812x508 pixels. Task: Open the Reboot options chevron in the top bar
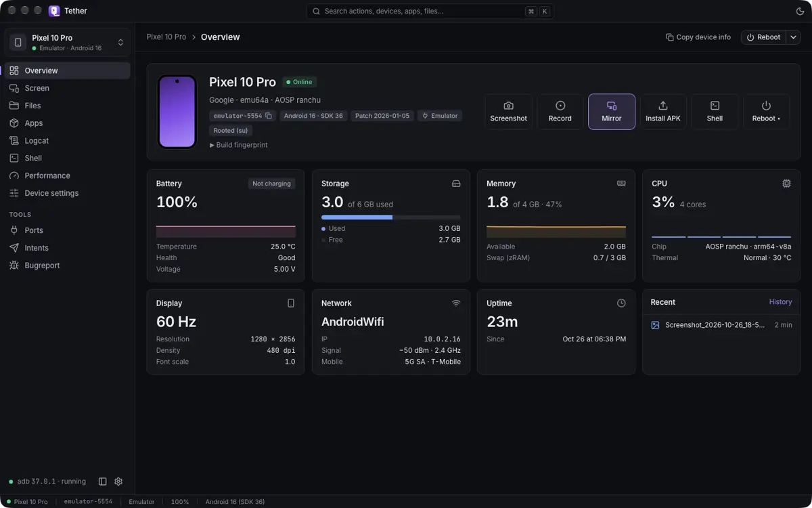coord(793,37)
